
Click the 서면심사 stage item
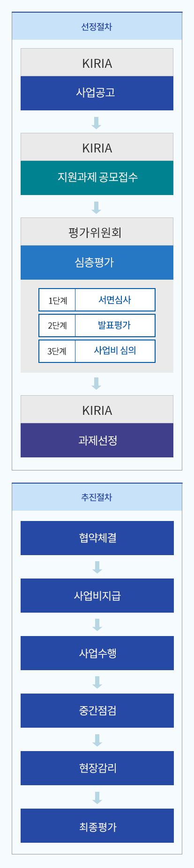[x=115, y=300]
